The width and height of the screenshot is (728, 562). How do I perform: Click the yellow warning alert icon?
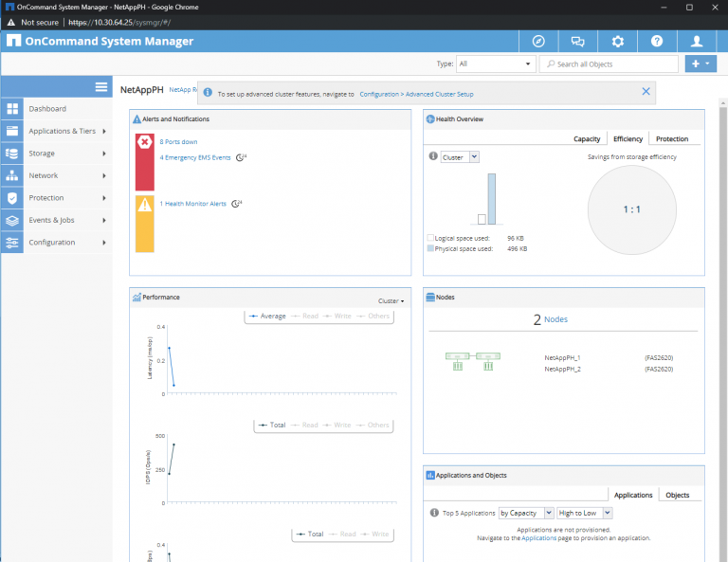pyautogui.click(x=145, y=204)
